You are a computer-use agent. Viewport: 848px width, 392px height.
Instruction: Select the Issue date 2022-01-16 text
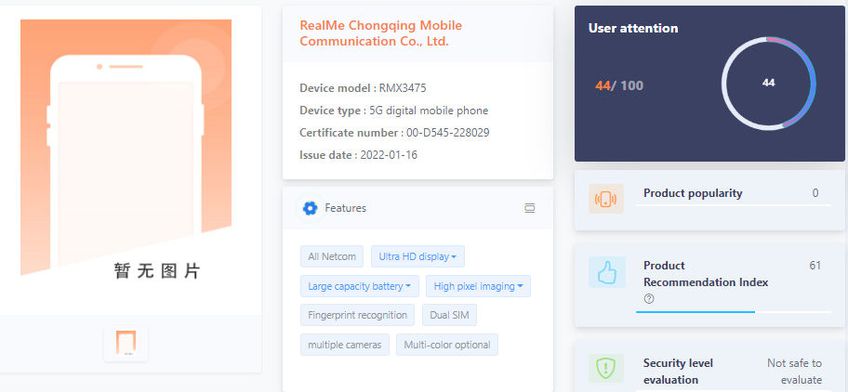pos(358,155)
